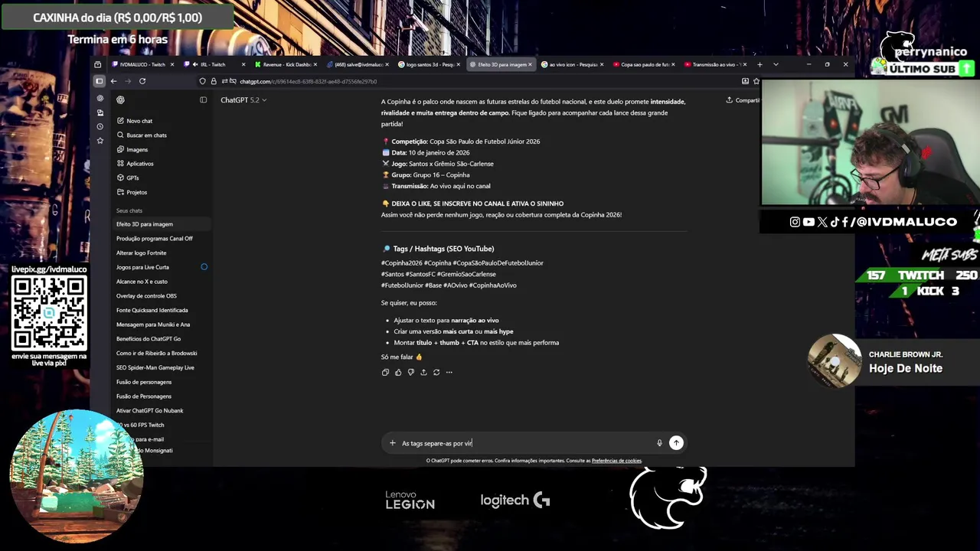
Task: Collapse the ChatGPT sidebar panel
Action: pos(203,99)
